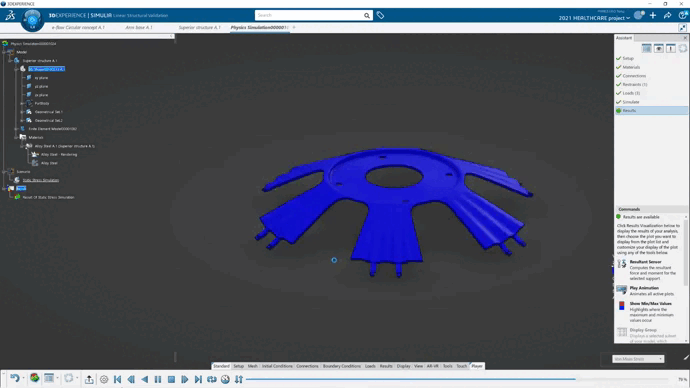Click the Undo arrow icon

click(x=15, y=378)
